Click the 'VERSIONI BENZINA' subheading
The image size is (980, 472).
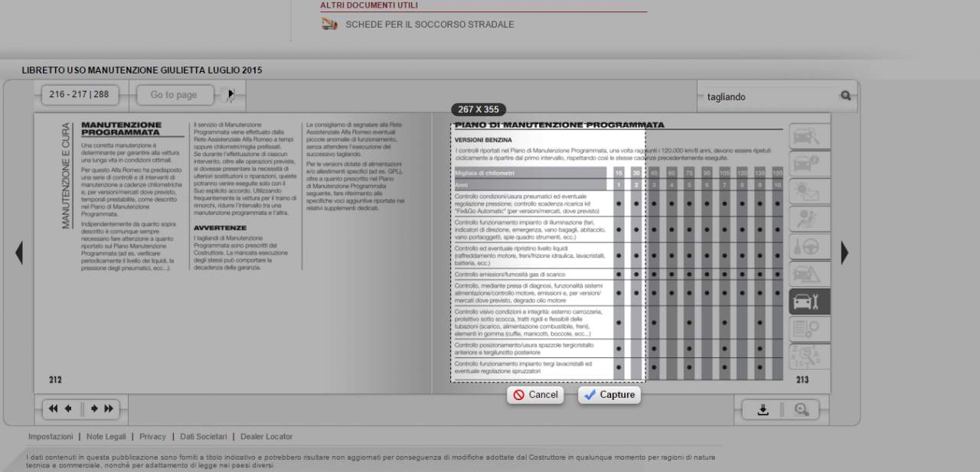[x=483, y=140]
